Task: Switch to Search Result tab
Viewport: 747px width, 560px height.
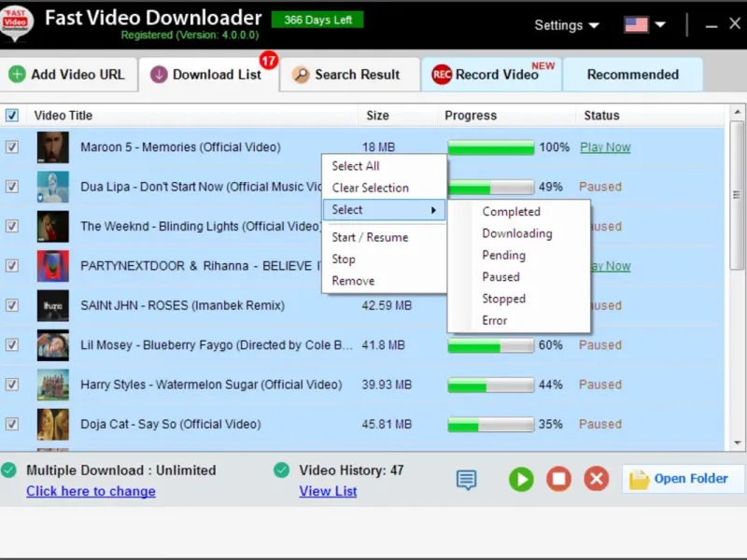Action: point(350,75)
